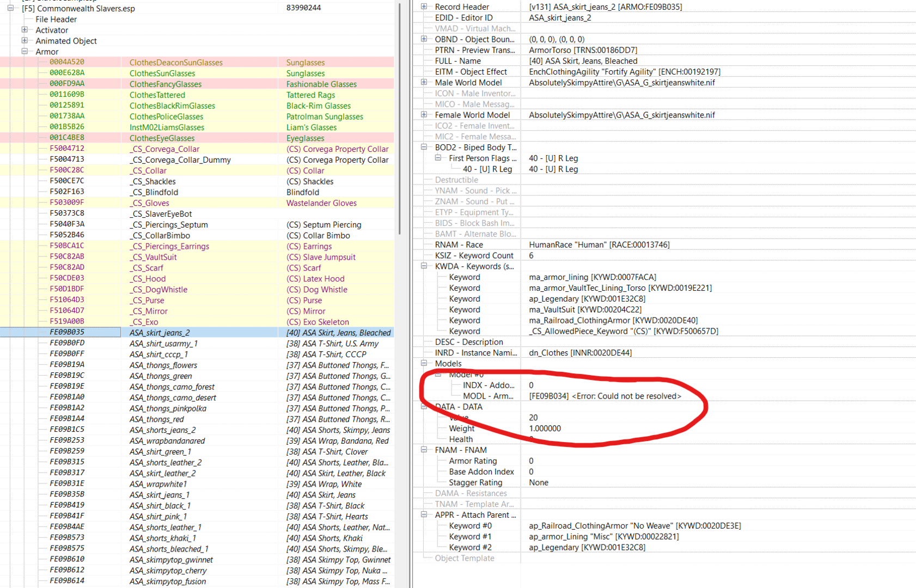Click ap_Railroad_ClothingArmor No Weave value
Viewport: 916px width, 588px height.
(x=635, y=525)
